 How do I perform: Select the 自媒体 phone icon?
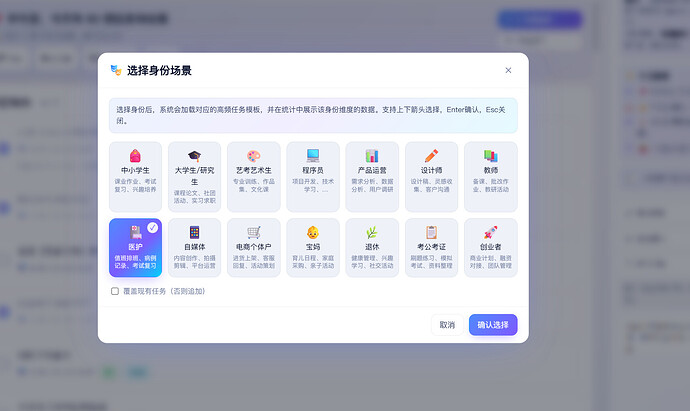[x=195, y=232]
